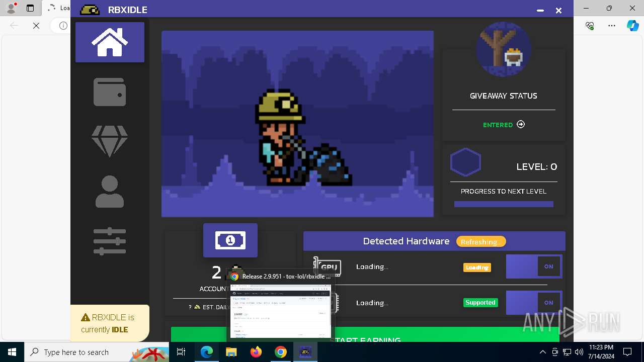The height and width of the screenshot is (362, 644).
Task: Click the Chrome release page preview thumbnail
Action: pyautogui.click(x=281, y=311)
